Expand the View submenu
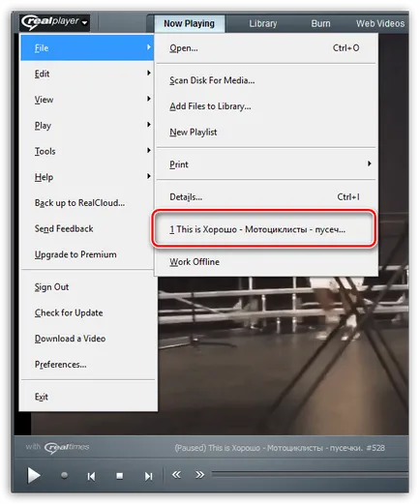Image resolution: width=420 pixels, height=504 pixels. [x=87, y=100]
